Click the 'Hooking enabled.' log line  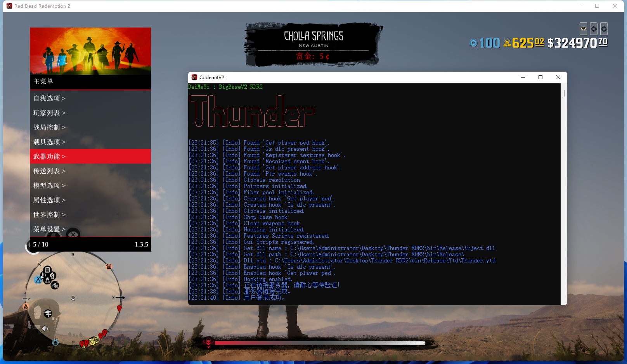(240, 279)
